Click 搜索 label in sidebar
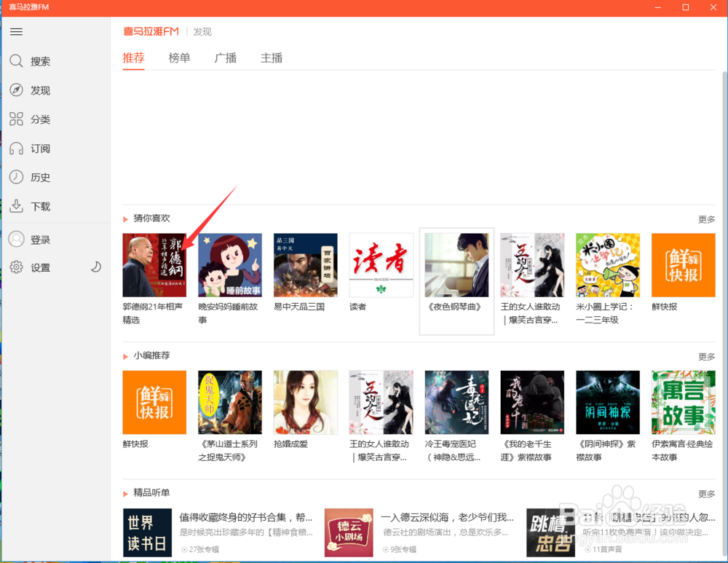 point(40,61)
